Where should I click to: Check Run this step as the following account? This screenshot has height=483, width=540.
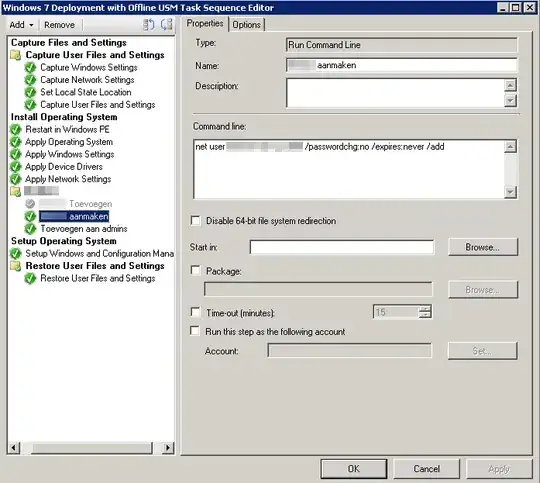click(x=195, y=331)
